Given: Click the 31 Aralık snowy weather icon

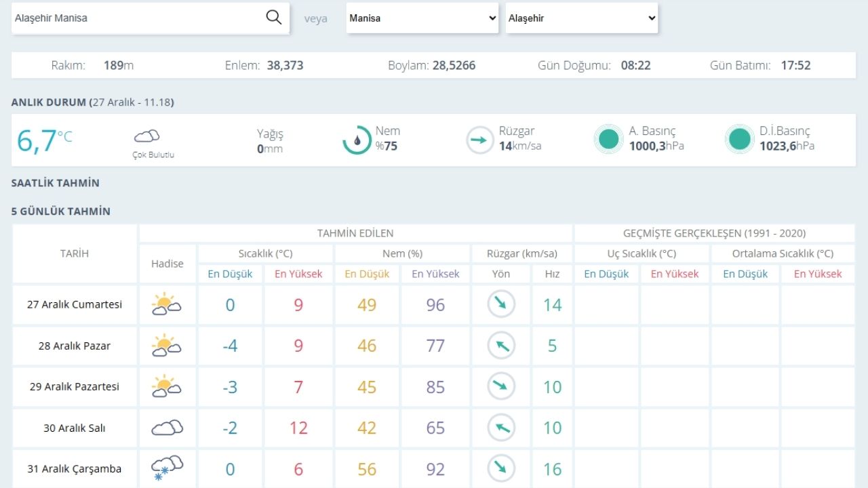Looking at the screenshot, I should point(167,468).
